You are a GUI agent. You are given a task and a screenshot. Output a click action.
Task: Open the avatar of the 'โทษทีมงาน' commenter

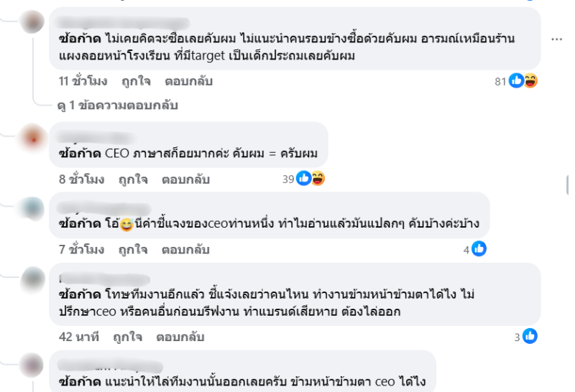(34, 277)
